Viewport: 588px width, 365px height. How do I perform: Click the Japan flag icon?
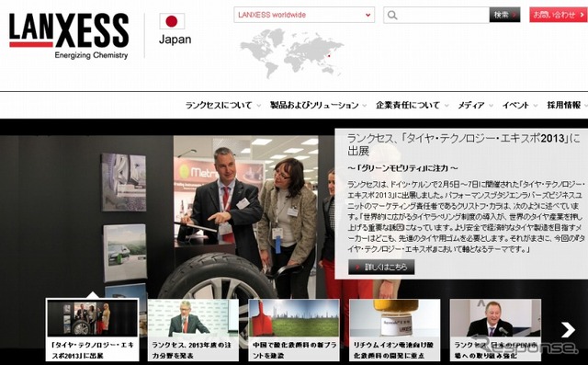(172, 21)
